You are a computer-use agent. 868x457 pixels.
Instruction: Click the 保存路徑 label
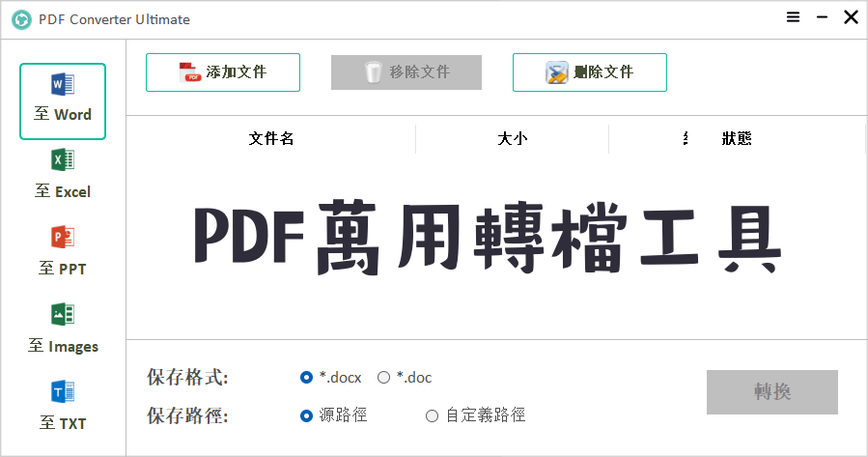[x=187, y=415]
